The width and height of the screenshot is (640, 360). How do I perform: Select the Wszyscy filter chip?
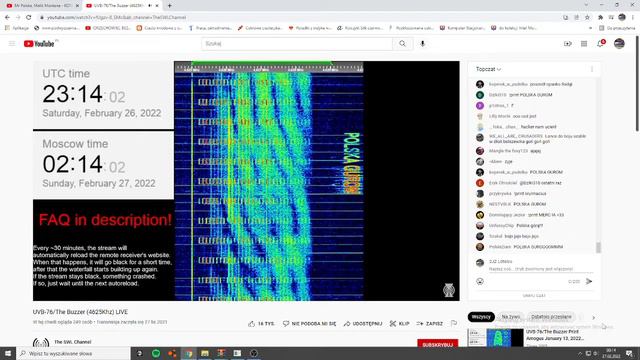481,317
